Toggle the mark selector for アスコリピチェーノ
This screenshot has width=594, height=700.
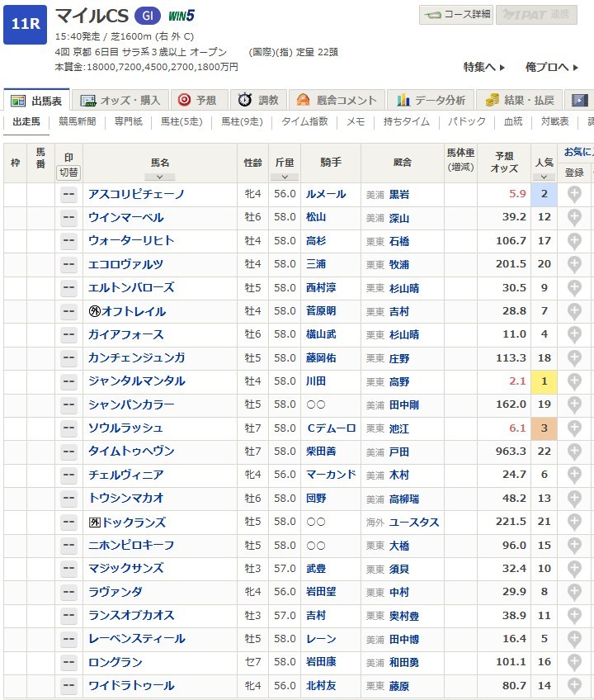tap(69, 195)
